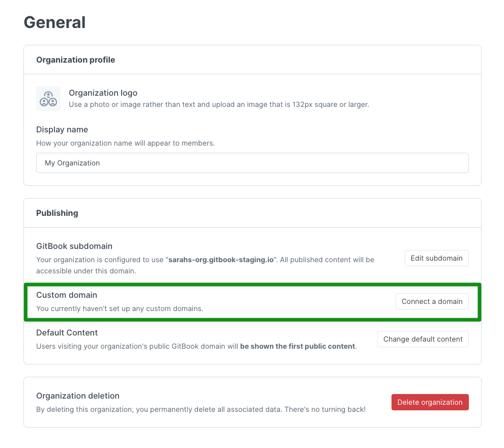Click the General page heading
Screen dimensions: 504x448
pyautogui.click(x=54, y=22)
